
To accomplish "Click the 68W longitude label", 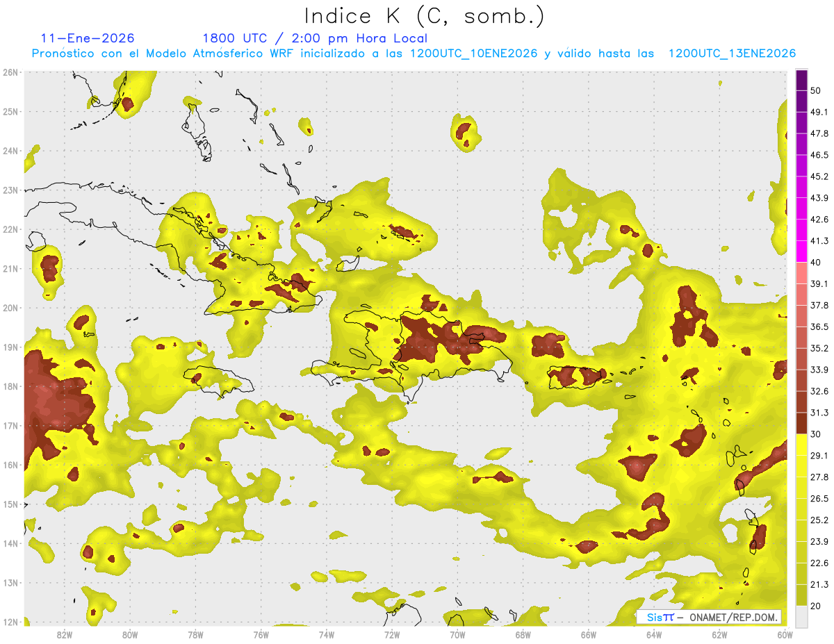I will point(523,635).
